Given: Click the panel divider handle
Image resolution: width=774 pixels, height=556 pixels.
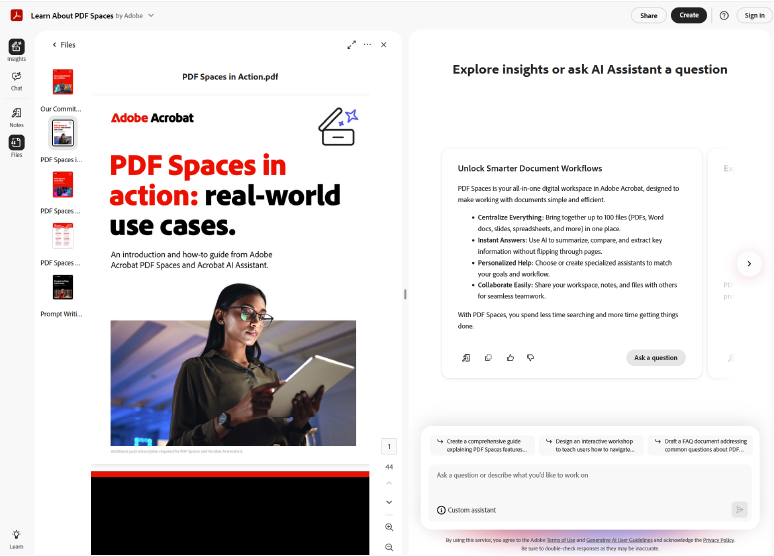Looking at the screenshot, I should 405,294.
